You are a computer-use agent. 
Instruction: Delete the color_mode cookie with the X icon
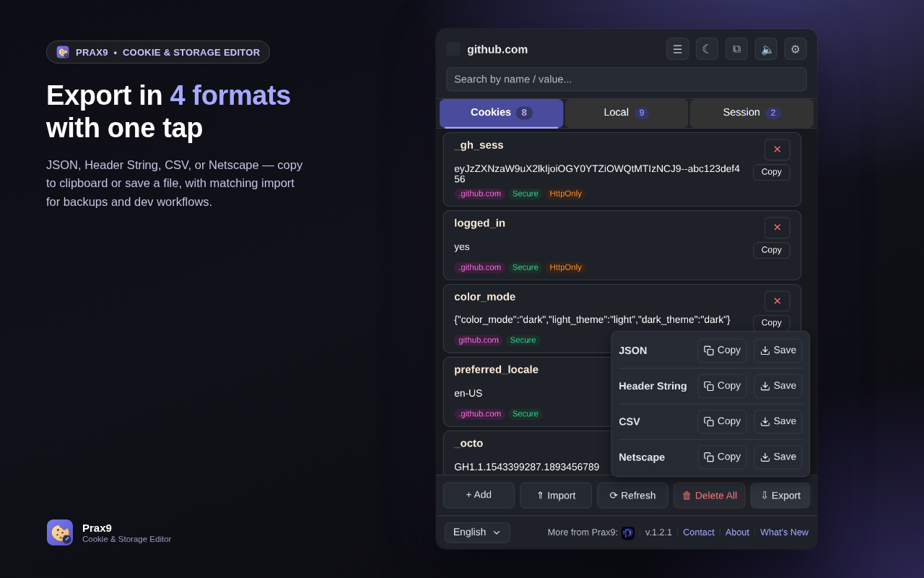point(777,301)
